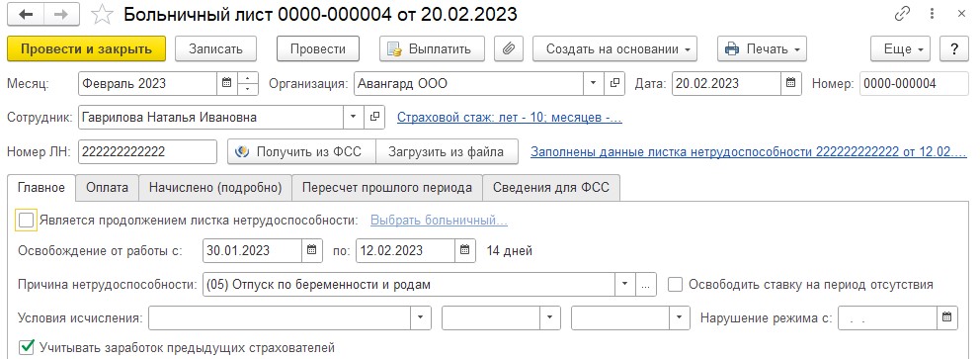Viewport: 980px width, 359px height.
Task: Open calendar picker for the Месяц field
Action: pos(227,83)
